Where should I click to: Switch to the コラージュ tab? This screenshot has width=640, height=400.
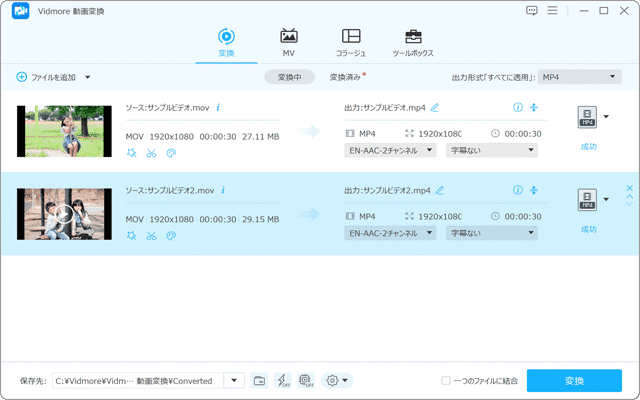351,43
